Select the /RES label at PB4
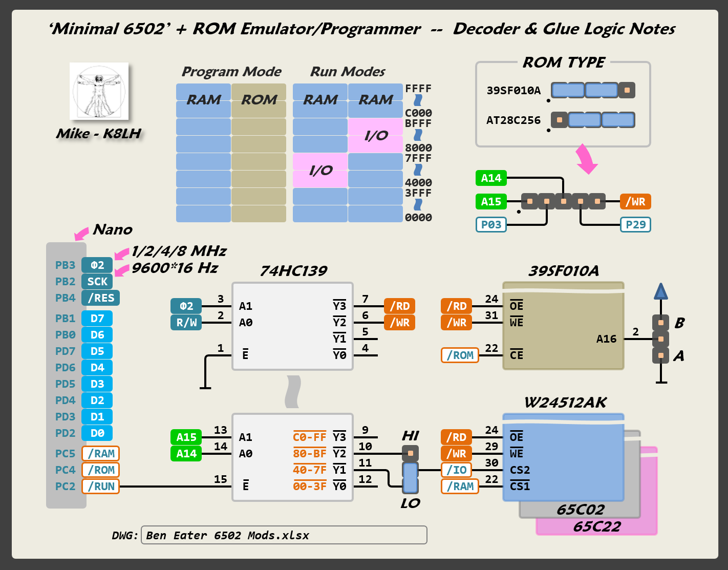Image resolution: width=728 pixels, height=570 pixels. [101, 298]
